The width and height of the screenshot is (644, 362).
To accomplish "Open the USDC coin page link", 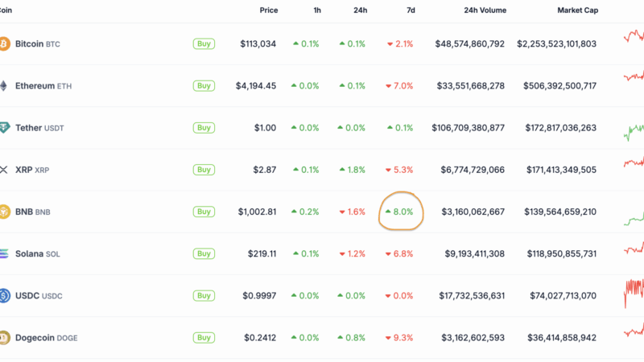I will pos(39,295).
